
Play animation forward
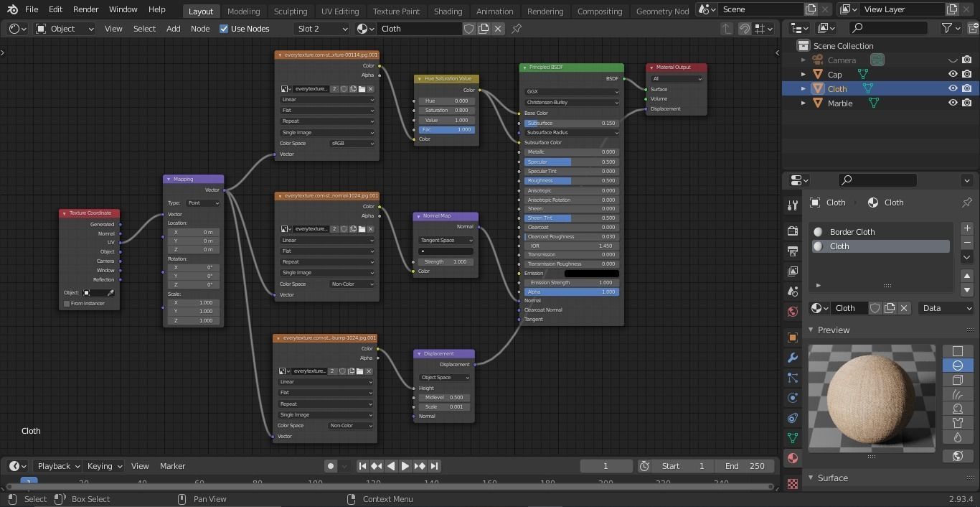(405, 466)
